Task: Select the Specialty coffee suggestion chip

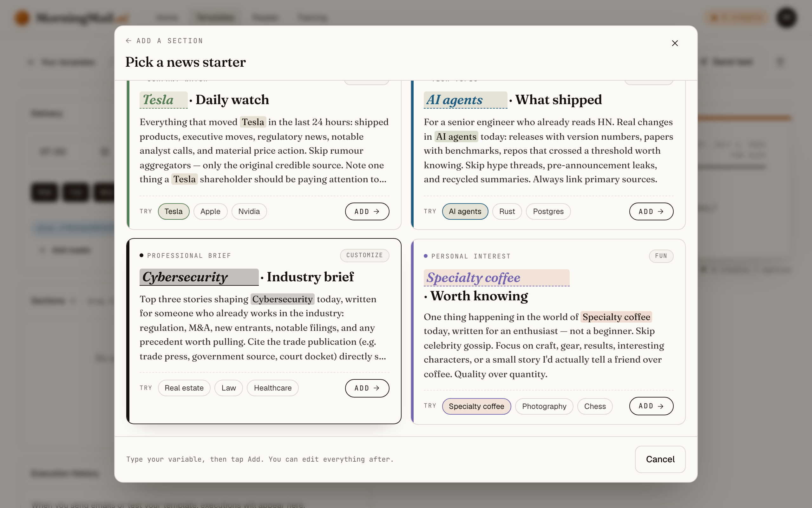Action: [476, 406]
